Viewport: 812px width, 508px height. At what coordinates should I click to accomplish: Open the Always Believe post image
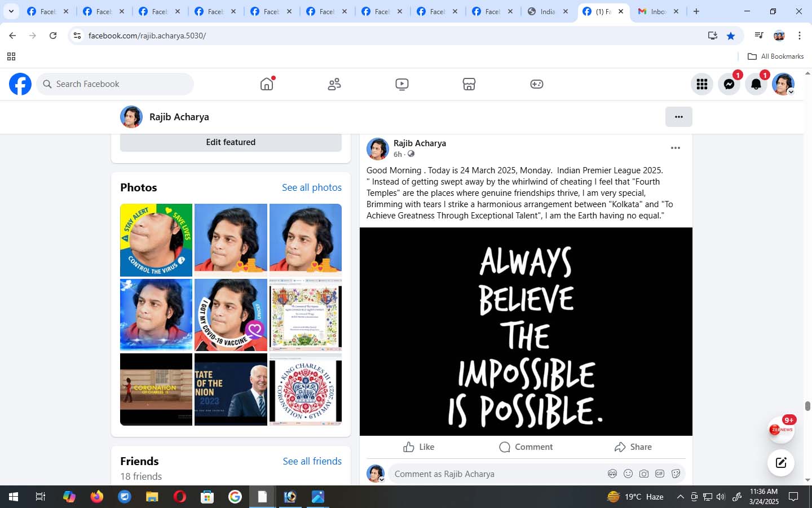[526, 331]
